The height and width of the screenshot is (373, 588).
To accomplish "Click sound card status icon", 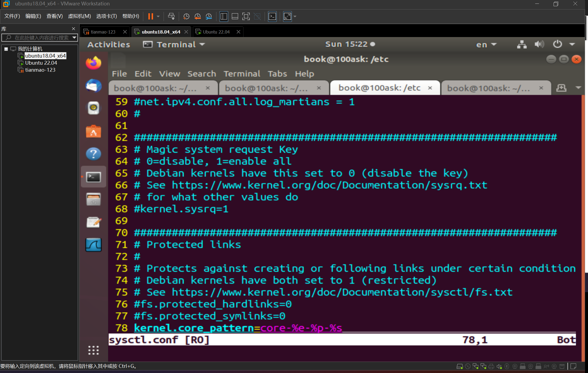I will click(499, 367).
